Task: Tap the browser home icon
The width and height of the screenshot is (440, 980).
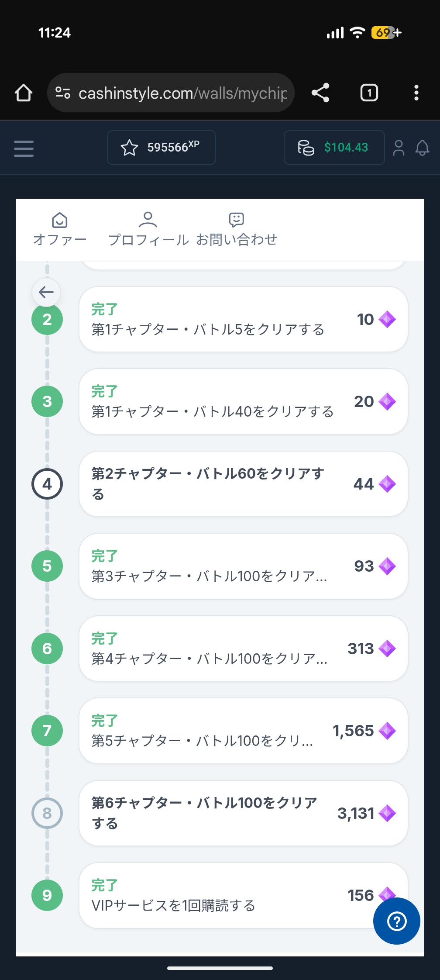Action: tap(24, 93)
